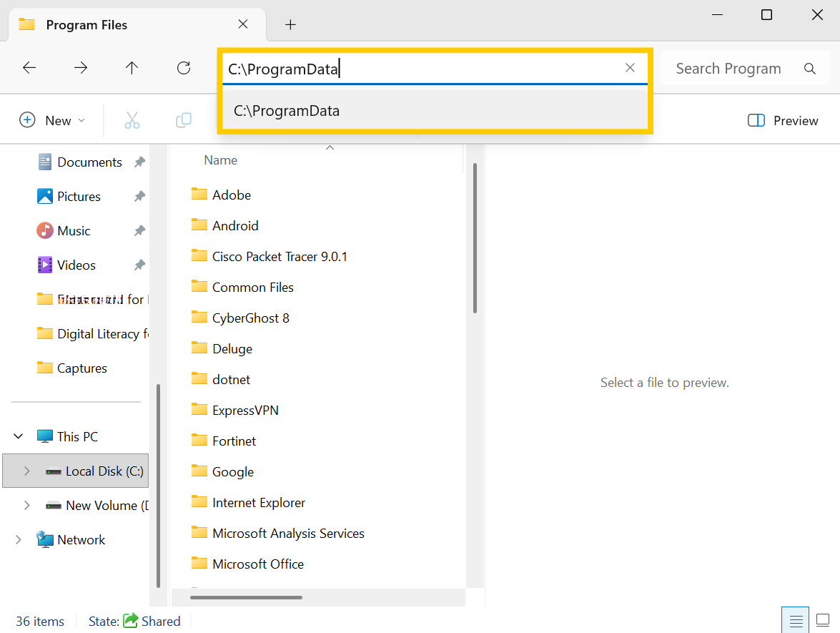Open Videos in the sidebar

click(x=67, y=265)
